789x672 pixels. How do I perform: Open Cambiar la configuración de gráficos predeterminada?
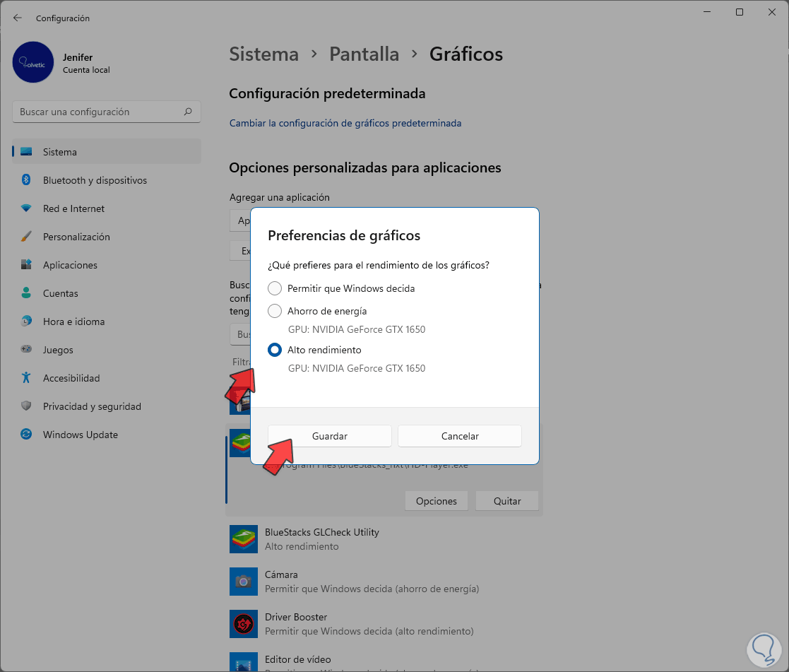(345, 123)
